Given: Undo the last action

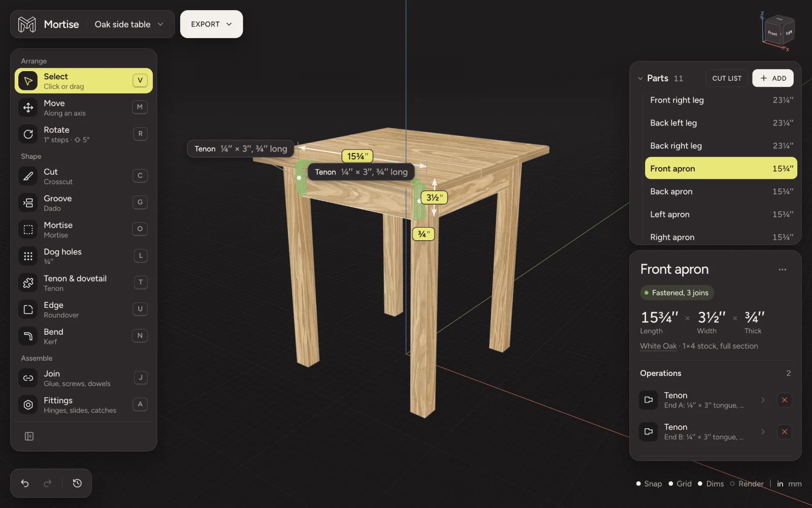Looking at the screenshot, I should click(x=25, y=483).
